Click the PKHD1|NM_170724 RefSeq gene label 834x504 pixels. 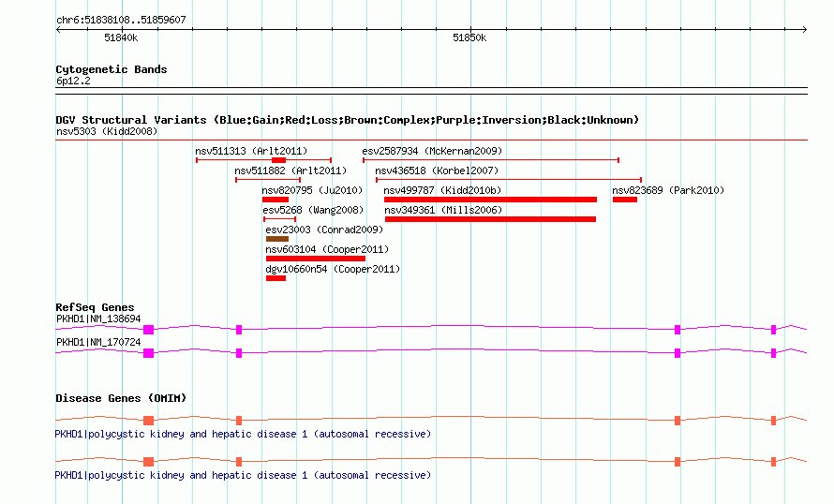tap(98, 342)
